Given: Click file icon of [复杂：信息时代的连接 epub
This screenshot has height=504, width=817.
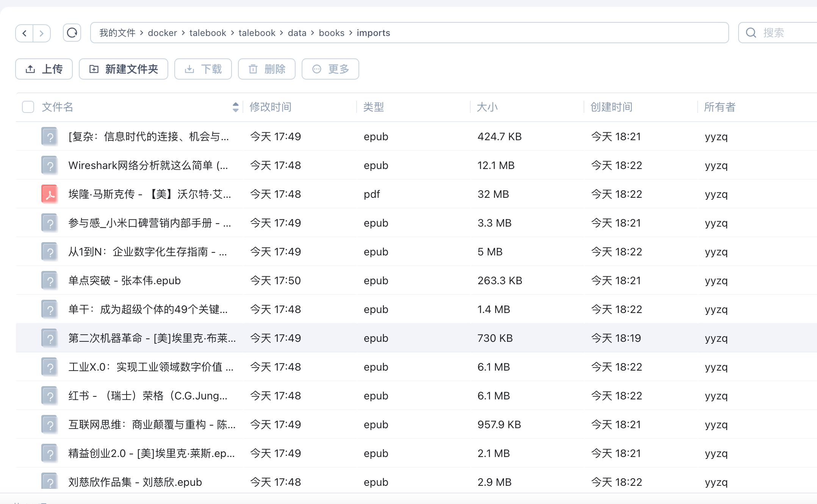Looking at the screenshot, I should coord(50,136).
